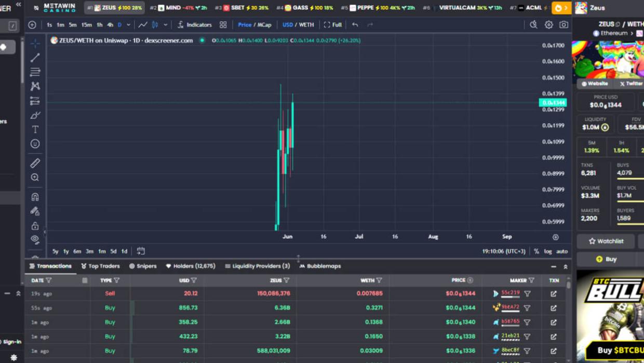Select the Transactions tab
644x363 pixels.
[50, 266]
